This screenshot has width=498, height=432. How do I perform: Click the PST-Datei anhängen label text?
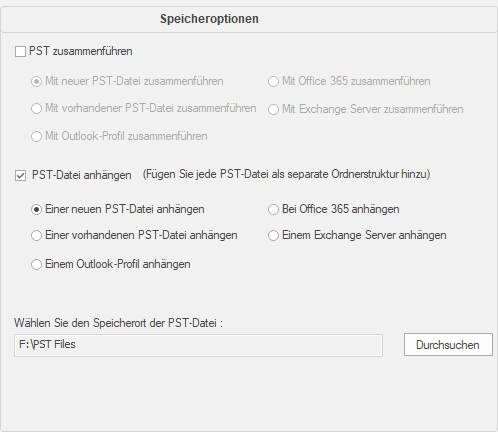(x=82, y=175)
